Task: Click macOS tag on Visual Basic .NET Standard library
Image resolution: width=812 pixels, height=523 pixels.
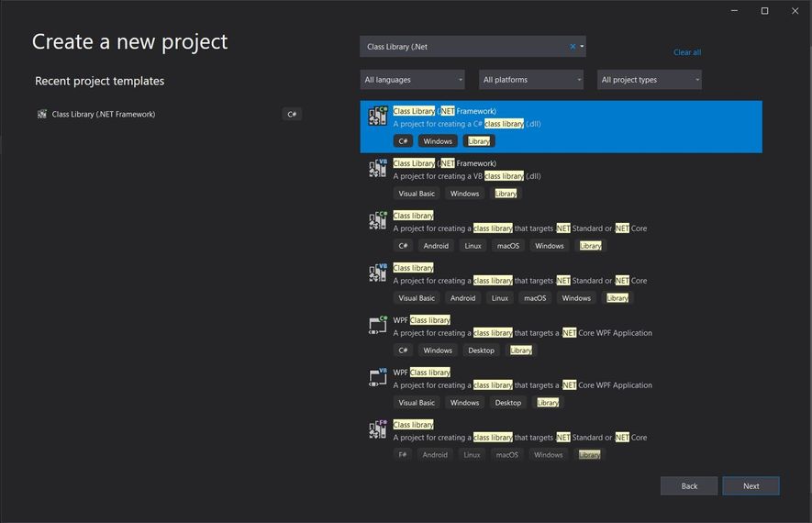Action: 535,298
